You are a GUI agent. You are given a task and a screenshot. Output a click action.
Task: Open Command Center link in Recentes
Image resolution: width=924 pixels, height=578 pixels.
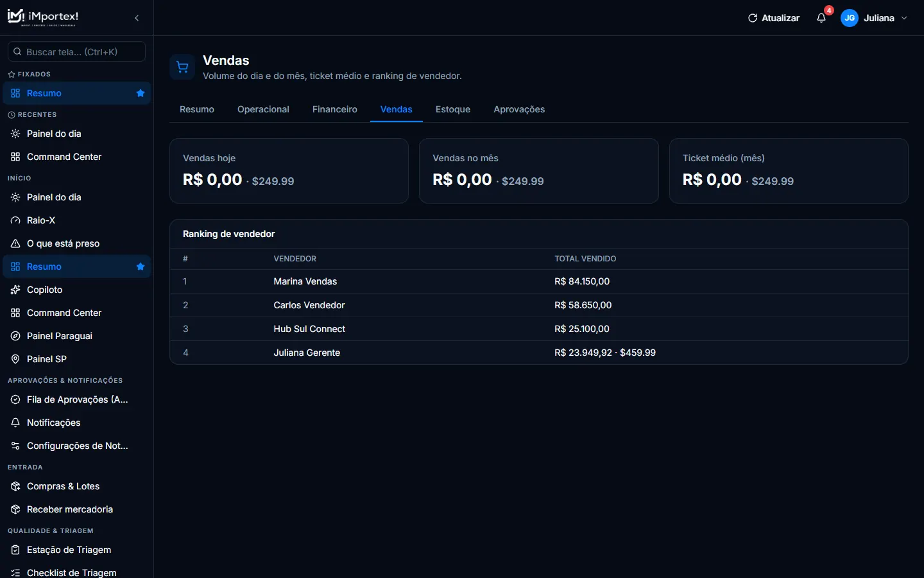(x=64, y=157)
